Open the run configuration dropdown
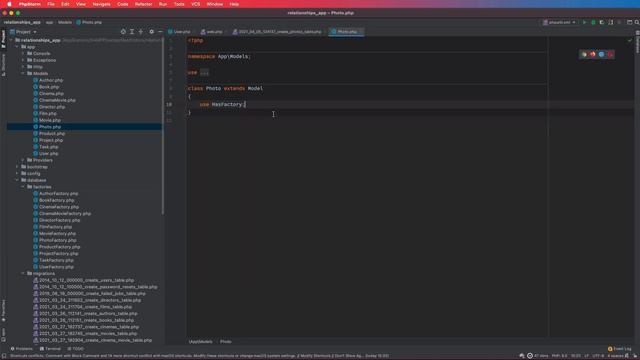 click(x=559, y=22)
